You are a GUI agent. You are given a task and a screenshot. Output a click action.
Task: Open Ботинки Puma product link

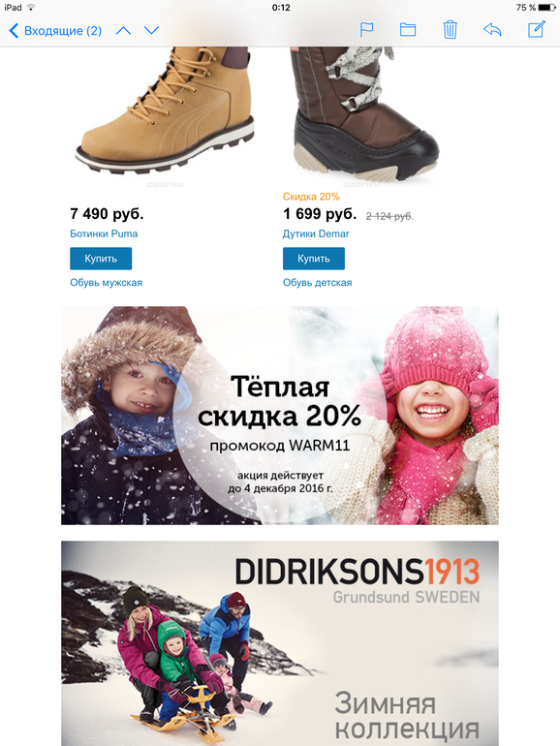click(104, 233)
